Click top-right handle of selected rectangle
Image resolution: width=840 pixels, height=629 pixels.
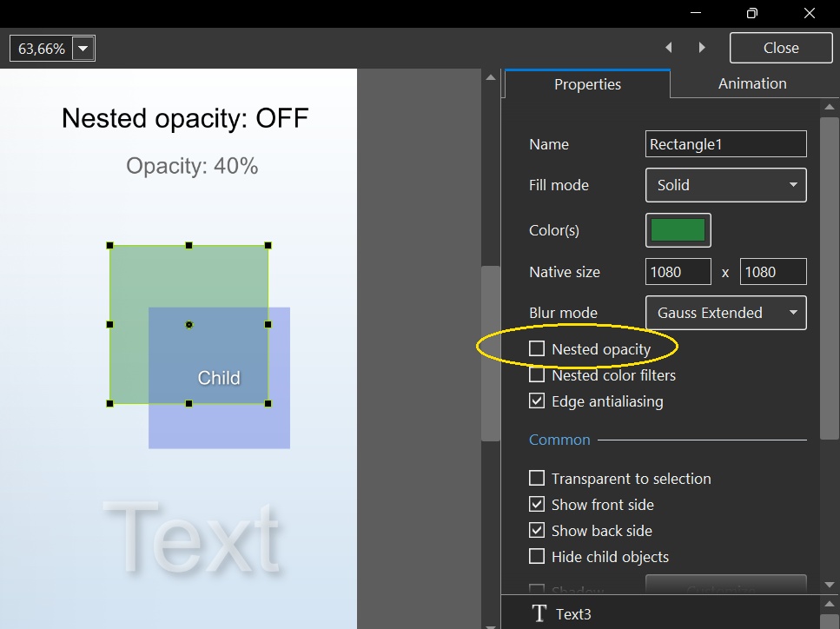click(268, 246)
